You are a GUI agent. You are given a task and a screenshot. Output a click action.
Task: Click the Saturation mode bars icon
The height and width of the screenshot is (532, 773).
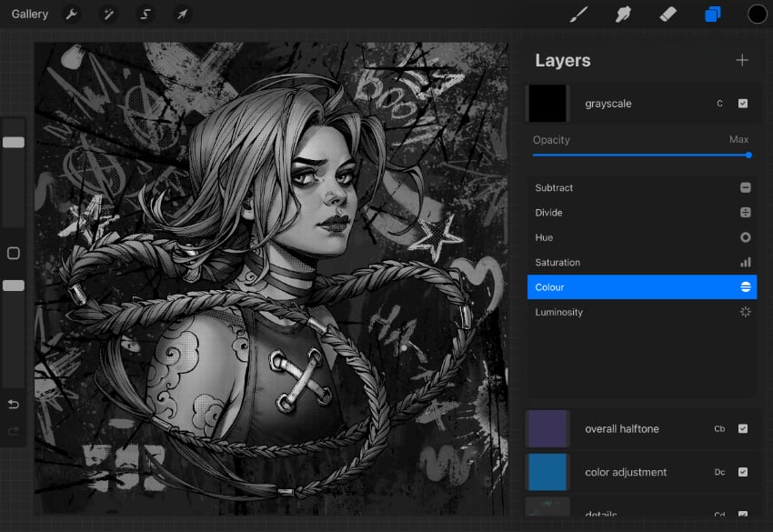point(746,262)
